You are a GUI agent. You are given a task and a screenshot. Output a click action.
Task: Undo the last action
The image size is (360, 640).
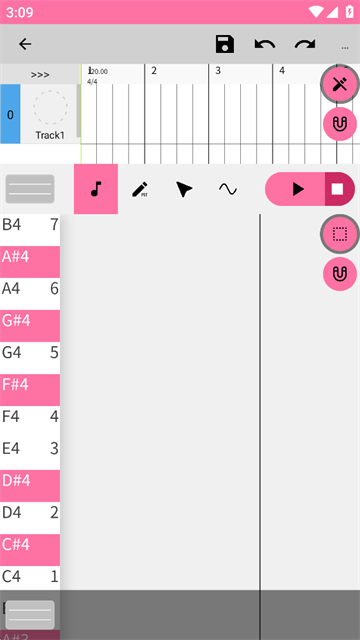pos(265,44)
